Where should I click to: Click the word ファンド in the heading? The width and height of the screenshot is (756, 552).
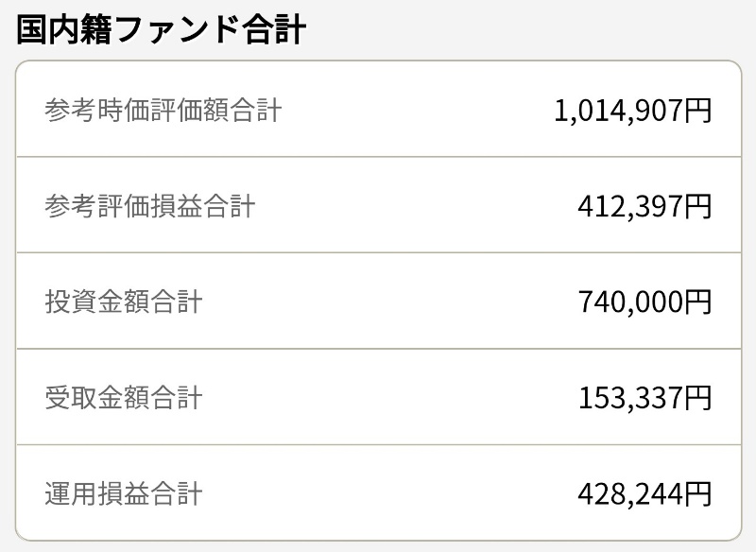[178, 30]
